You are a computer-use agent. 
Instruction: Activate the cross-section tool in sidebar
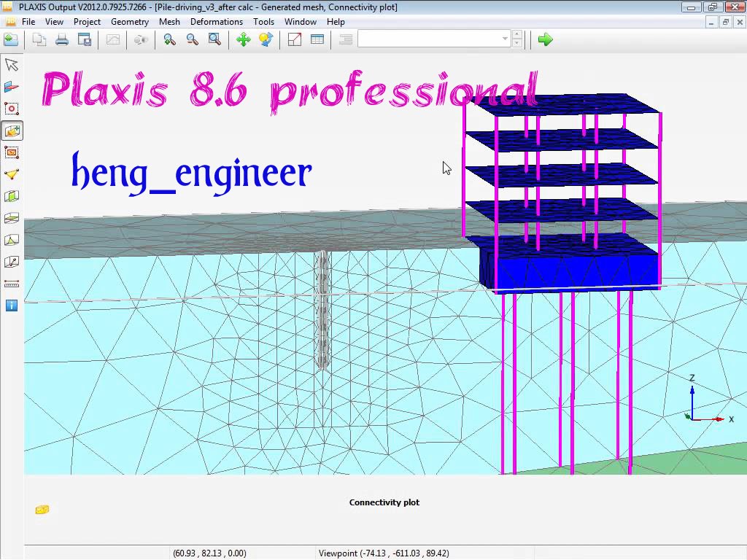pyautogui.click(x=11, y=87)
